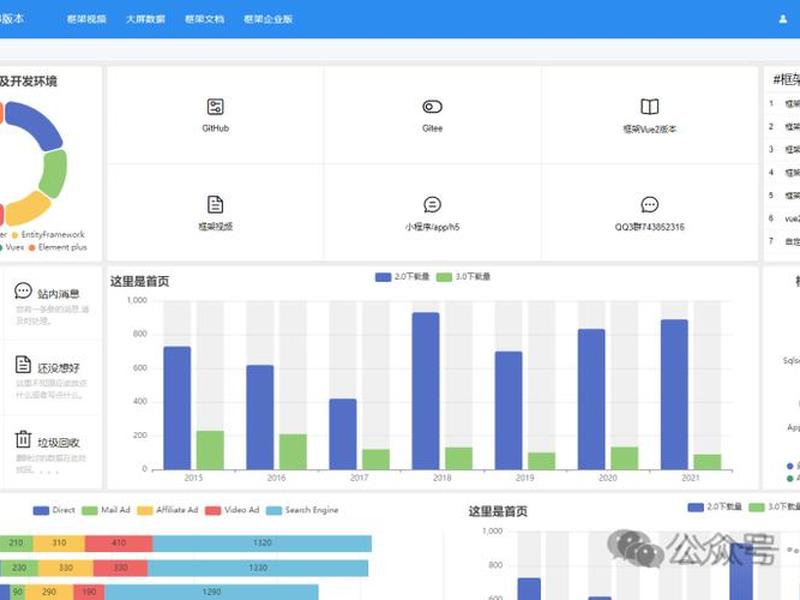
Task: Open the user avatar icon in header
Action: click(x=783, y=19)
